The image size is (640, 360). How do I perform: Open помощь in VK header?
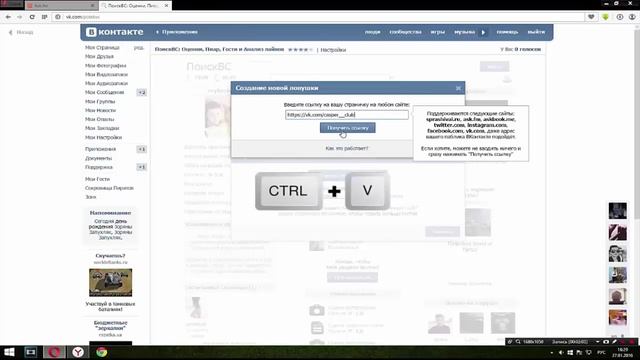tap(507, 32)
